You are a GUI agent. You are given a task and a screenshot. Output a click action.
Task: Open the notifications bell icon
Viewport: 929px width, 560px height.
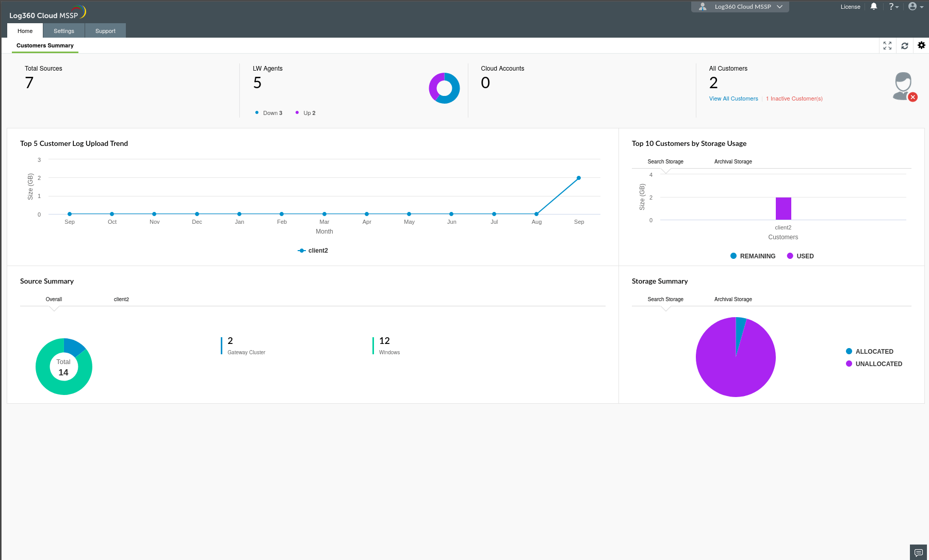(x=874, y=7)
